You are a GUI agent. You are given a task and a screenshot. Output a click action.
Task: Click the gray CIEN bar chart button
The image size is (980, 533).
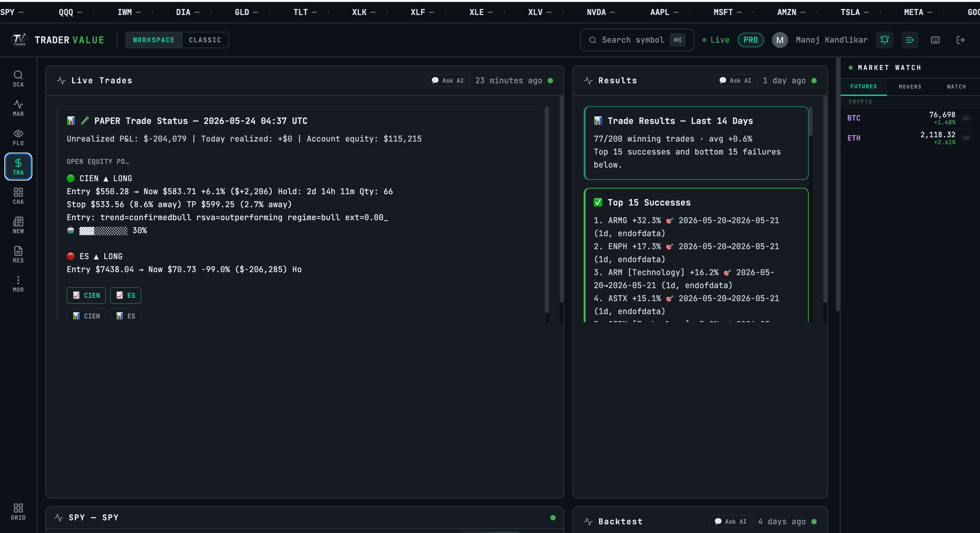coord(86,315)
